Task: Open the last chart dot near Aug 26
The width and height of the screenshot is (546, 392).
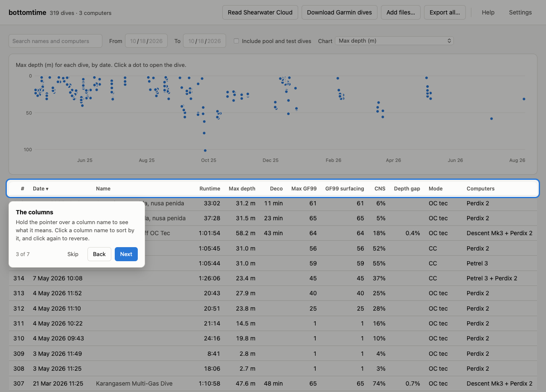Action: [x=524, y=99]
